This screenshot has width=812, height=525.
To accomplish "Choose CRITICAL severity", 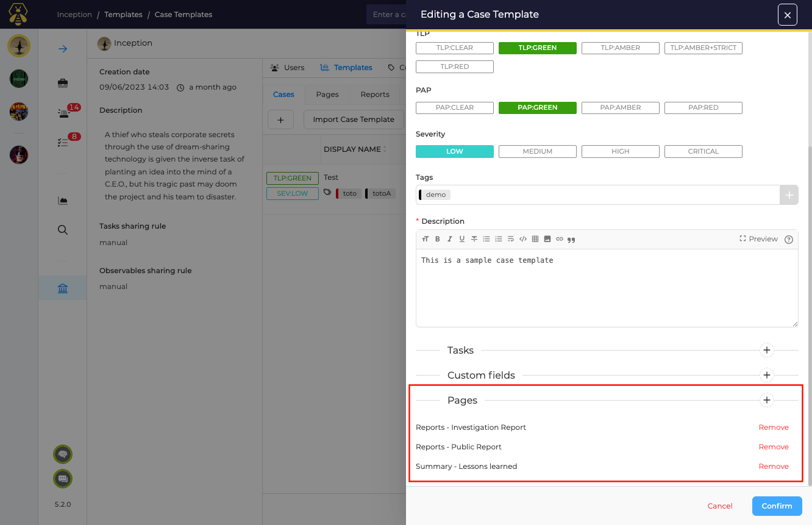I will point(703,151).
